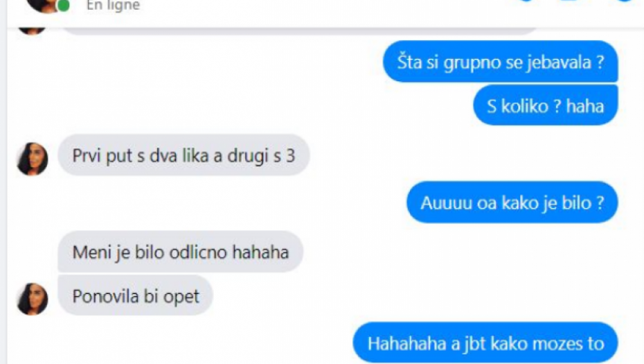Viewport: 644px width, 364px height.
Task: Select the 'S koliko ? haha' message
Action: pyautogui.click(x=546, y=105)
